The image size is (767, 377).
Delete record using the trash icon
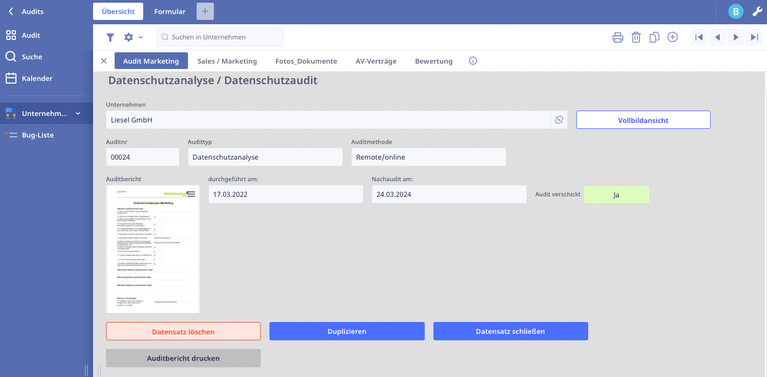pos(636,37)
